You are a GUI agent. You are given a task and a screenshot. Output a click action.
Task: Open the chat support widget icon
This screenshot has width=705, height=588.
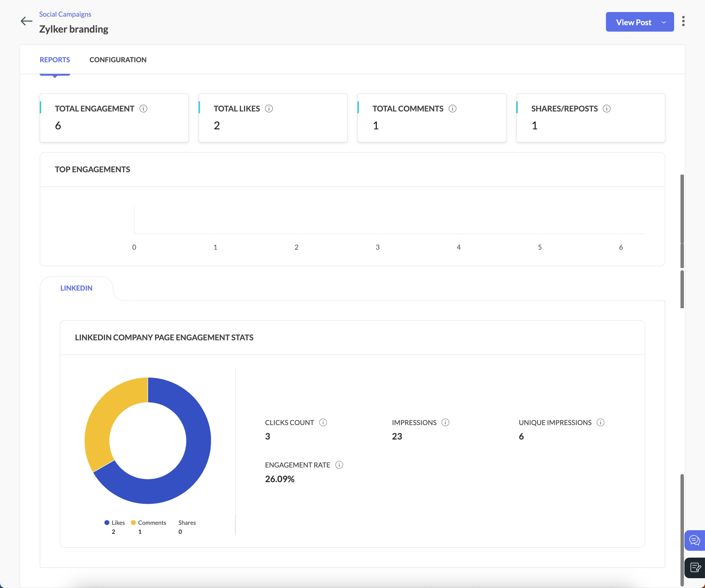click(x=695, y=540)
